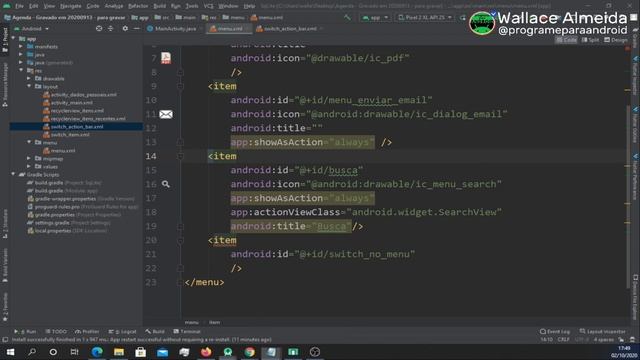The height and width of the screenshot is (360, 640).
Task: Open the Logcat tool window
Action: pyautogui.click(x=122, y=331)
